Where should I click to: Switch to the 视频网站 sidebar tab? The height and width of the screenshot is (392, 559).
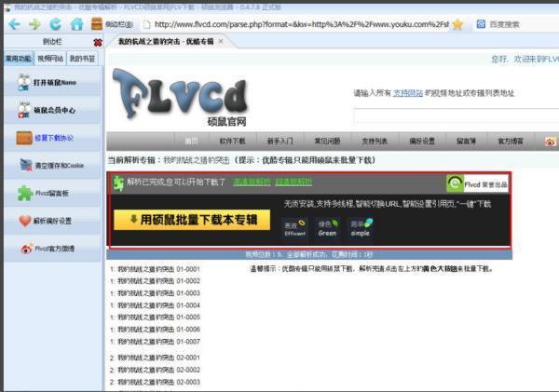tap(50, 59)
